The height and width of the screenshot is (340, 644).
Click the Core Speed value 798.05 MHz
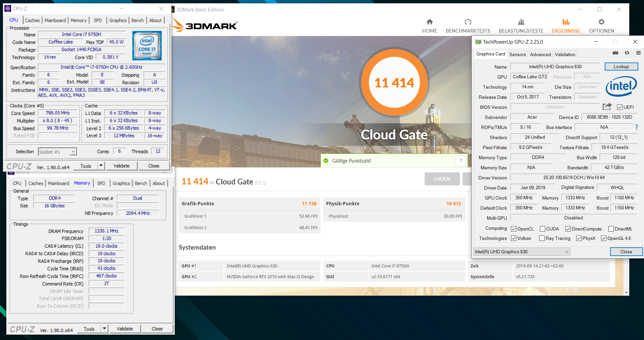57,113
